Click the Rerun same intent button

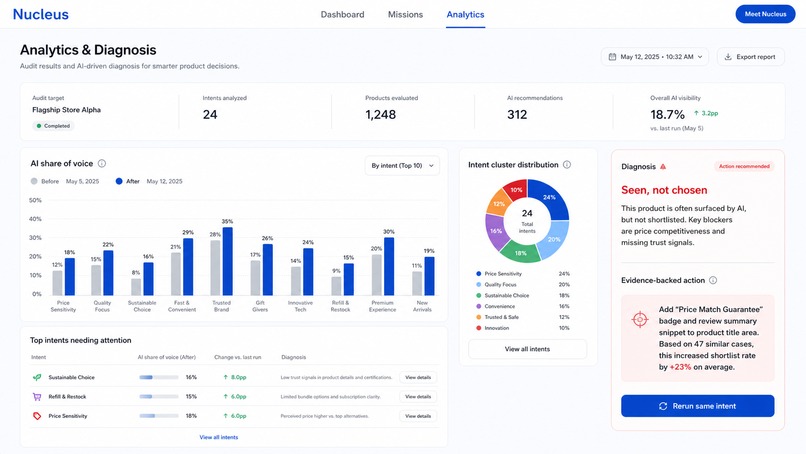698,406
